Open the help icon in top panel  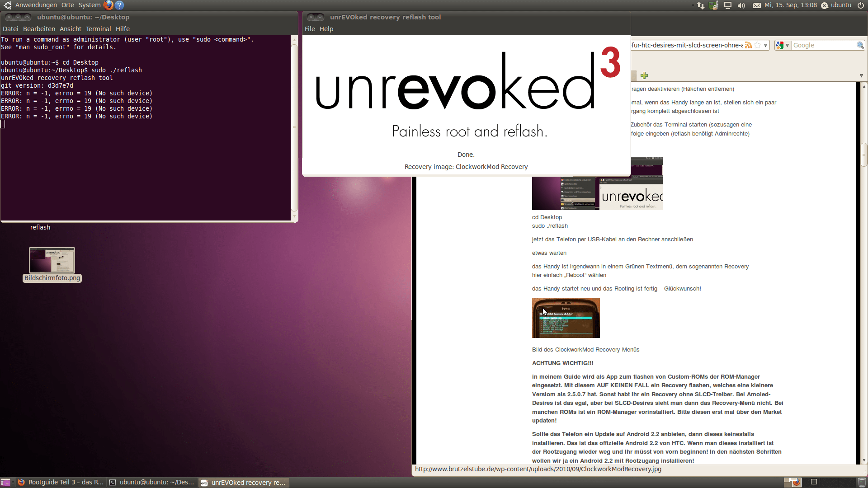(x=119, y=5)
